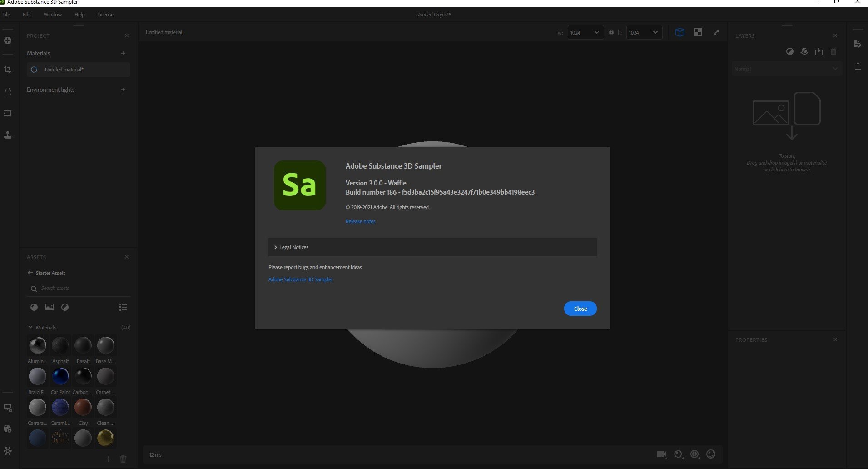The width and height of the screenshot is (868, 469).
Task: Import layer icon in Layers panel
Action: click(x=819, y=52)
